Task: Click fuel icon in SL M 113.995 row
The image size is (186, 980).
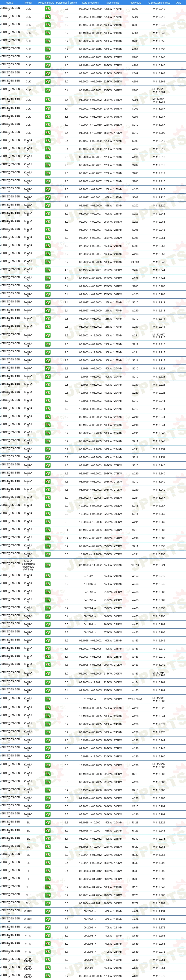Action: pyautogui.click(x=47, y=871)
